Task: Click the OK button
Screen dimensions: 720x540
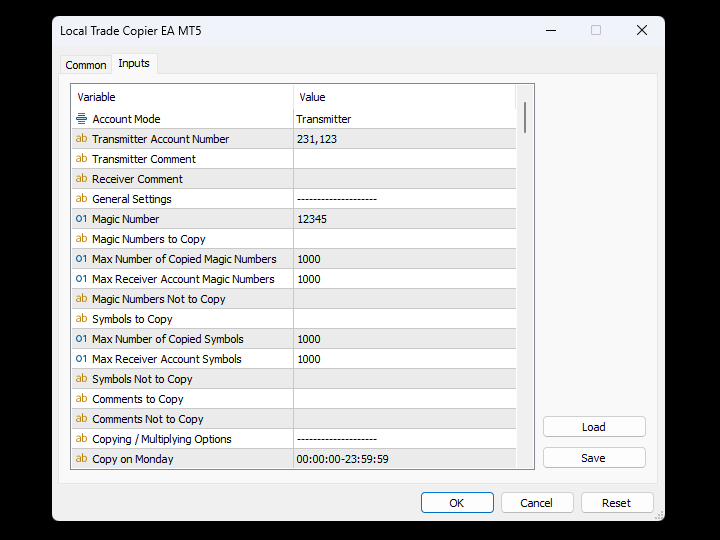Action: click(457, 503)
